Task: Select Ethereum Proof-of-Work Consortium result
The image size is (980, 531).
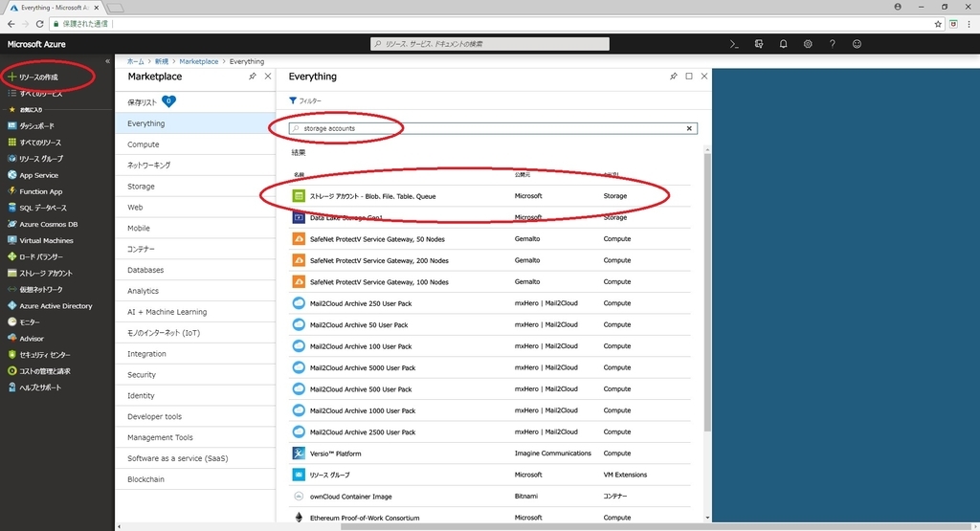Action: point(490,518)
